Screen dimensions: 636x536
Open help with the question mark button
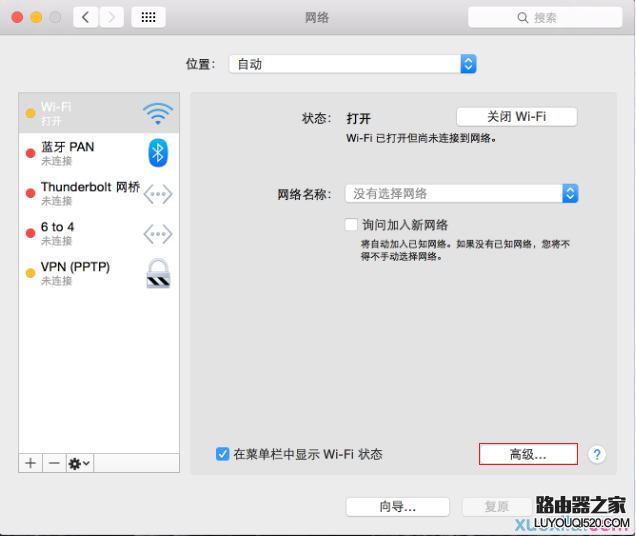[x=597, y=454]
